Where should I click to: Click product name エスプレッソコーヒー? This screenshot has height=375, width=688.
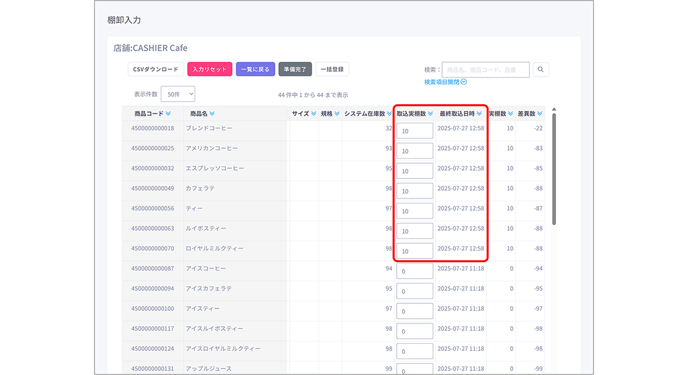pyautogui.click(x=215, y=168)
